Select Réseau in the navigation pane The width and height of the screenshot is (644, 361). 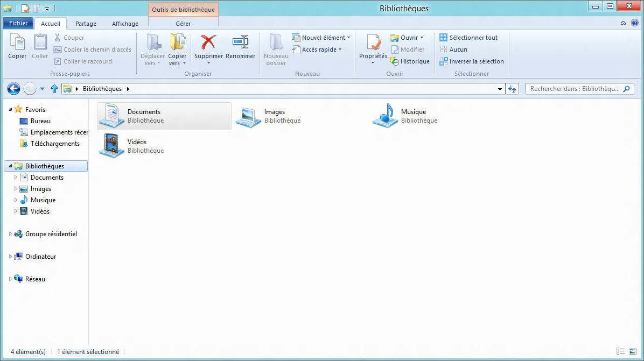(x=35, y=279)
